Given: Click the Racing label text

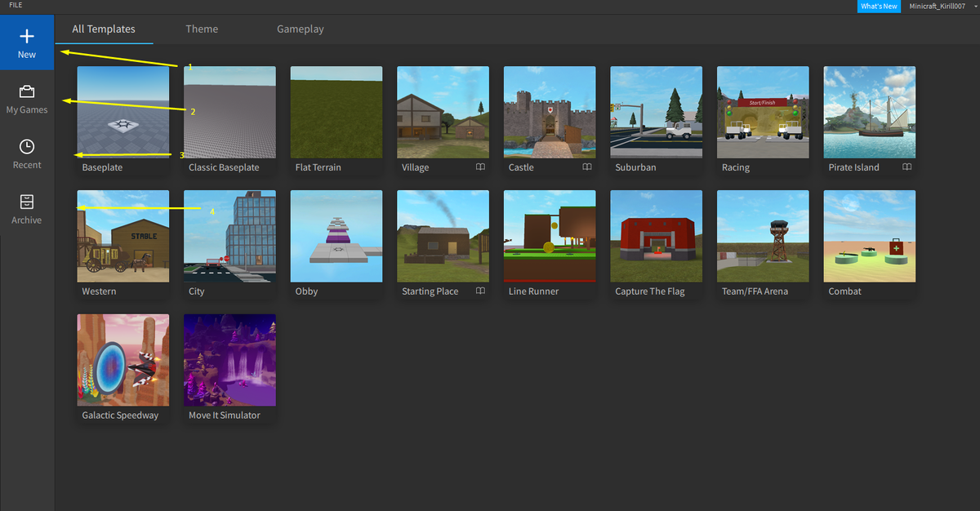Looking at the screenshot, I should pos(736,167).
